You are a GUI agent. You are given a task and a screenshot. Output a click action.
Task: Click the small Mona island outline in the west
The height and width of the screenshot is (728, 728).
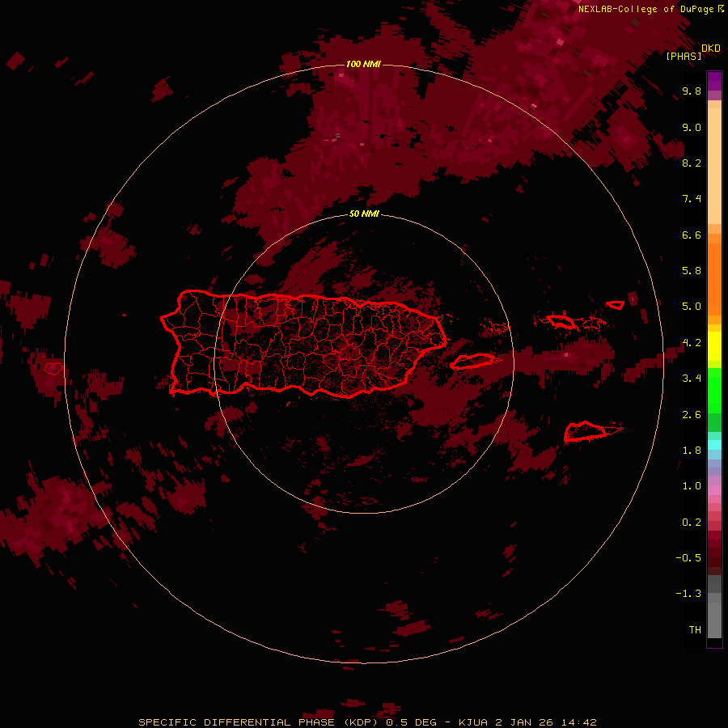click(53, 369)
